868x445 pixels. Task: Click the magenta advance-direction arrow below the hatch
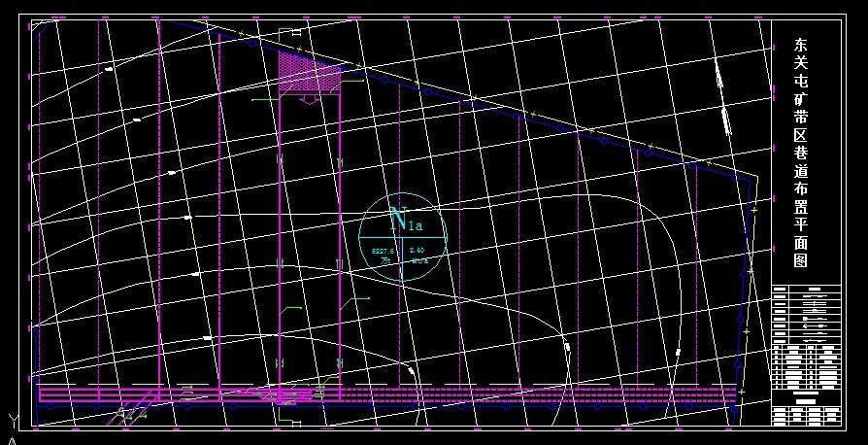pyautogui.click(x=311, y=99)
